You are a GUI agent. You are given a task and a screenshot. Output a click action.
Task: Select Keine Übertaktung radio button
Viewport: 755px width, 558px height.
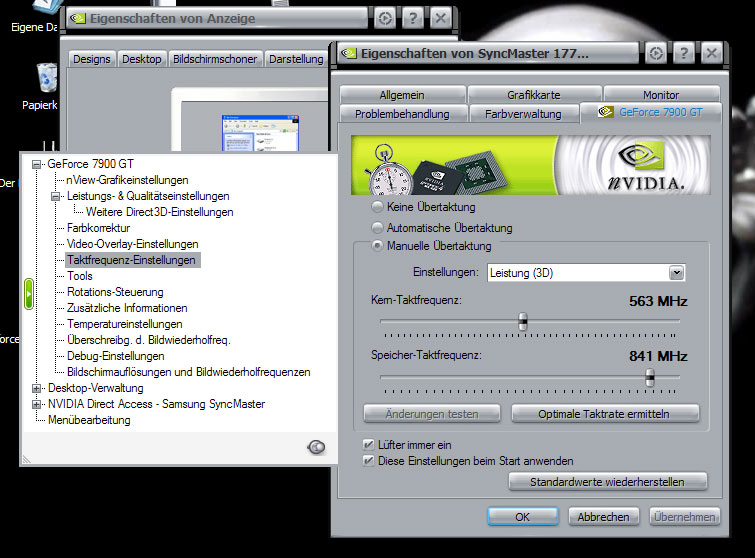(x=378, y=207)
